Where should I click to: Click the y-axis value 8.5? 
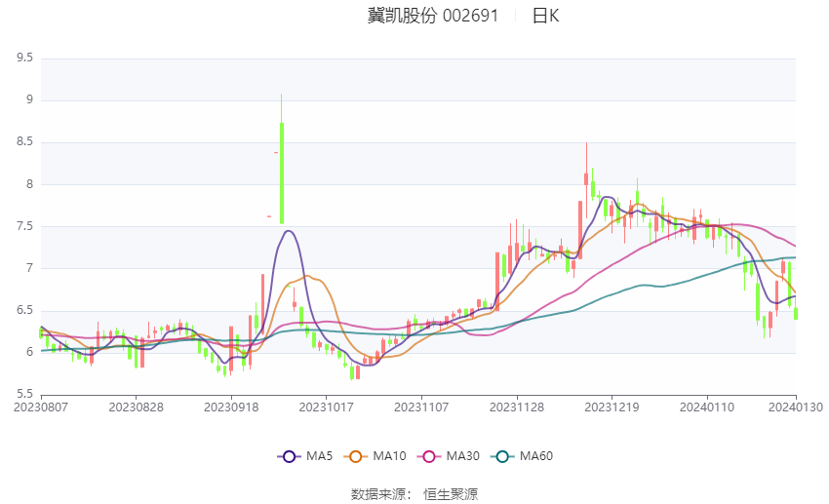[24, 141]
